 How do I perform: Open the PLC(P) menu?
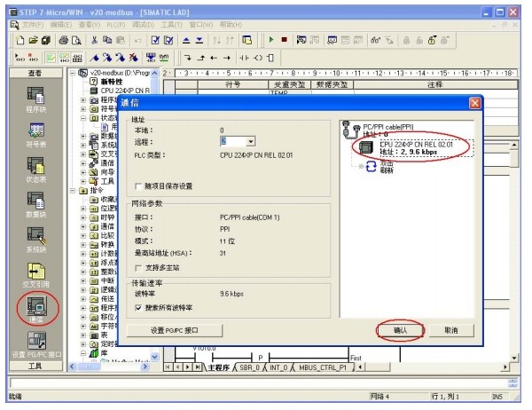115,25
